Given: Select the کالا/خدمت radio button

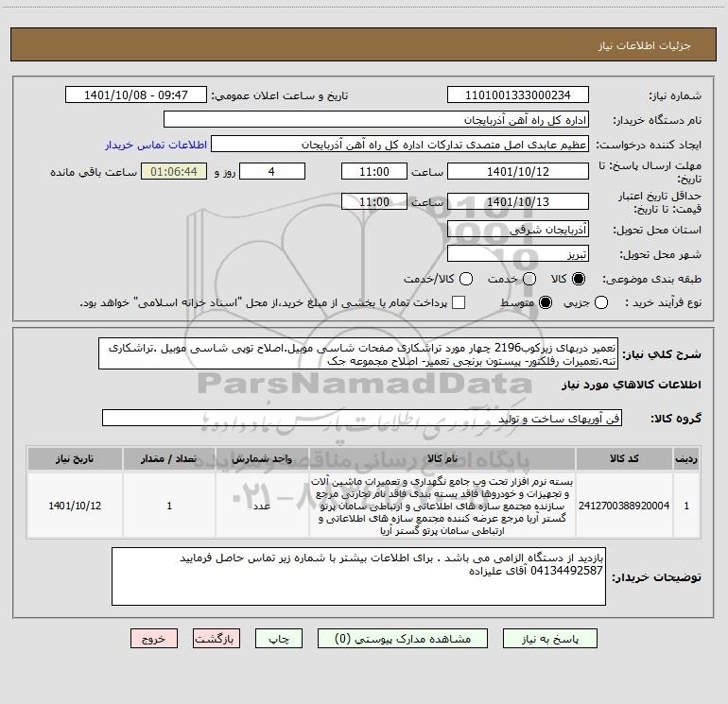Looking at the screenshot, I should click(x=466, y=279).
